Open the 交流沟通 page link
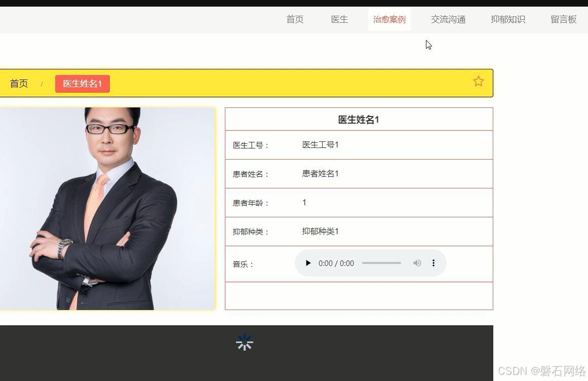588x381 pixels. (448, 19)
